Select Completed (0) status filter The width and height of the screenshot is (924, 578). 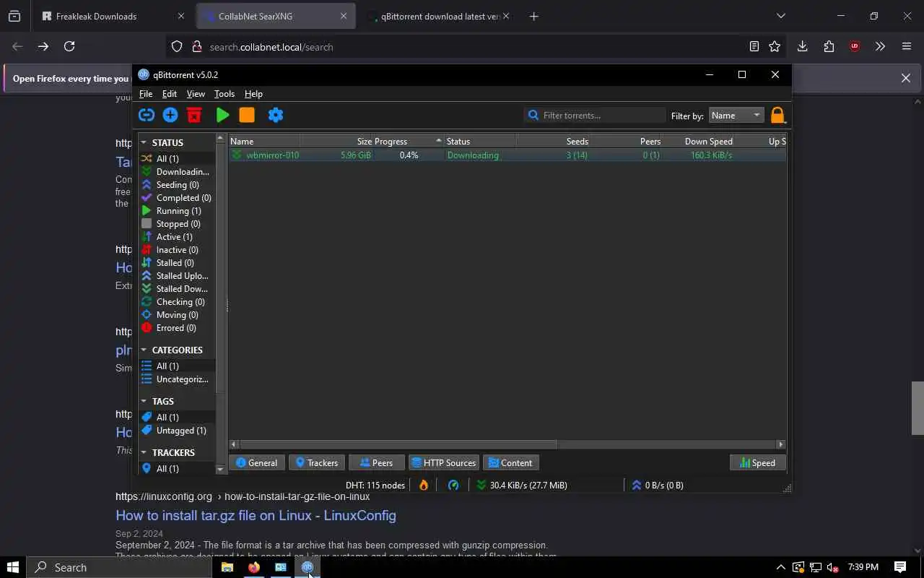tap(177, 198)
